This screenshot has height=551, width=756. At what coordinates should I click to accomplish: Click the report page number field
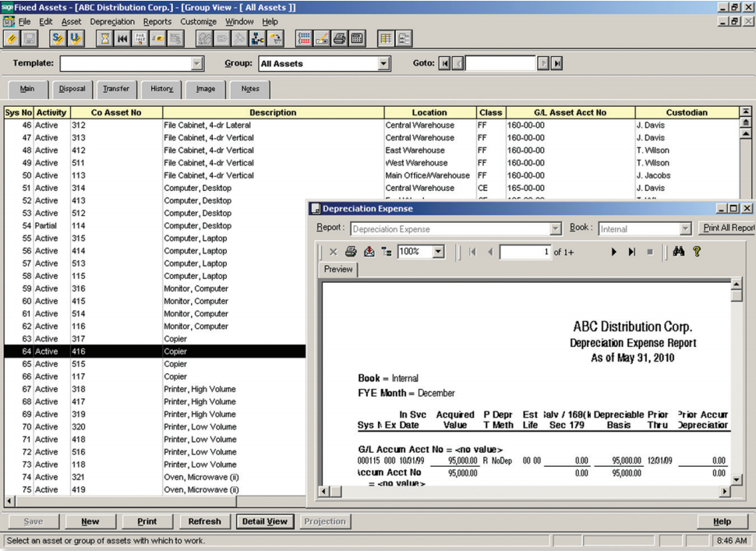525,252
